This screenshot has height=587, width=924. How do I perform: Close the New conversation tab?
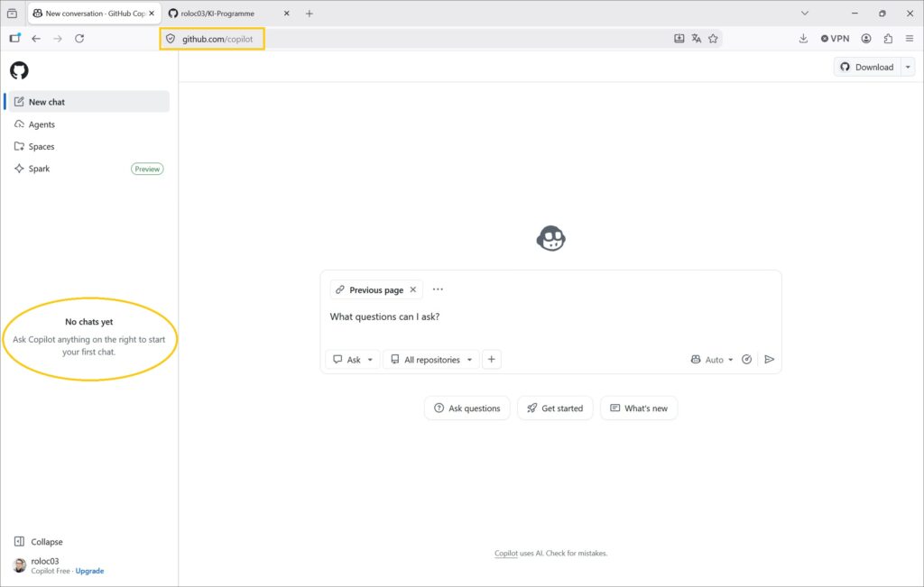tap(152, 13)
